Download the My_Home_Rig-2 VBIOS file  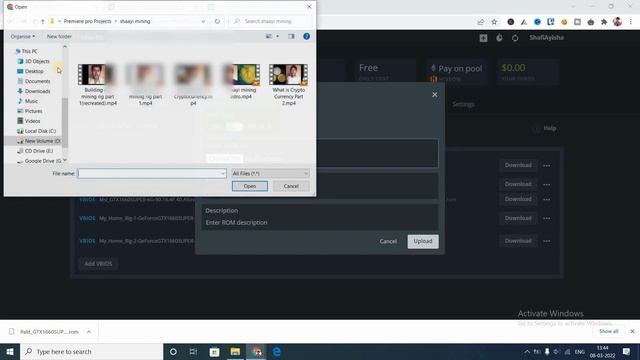pos(518,240)
